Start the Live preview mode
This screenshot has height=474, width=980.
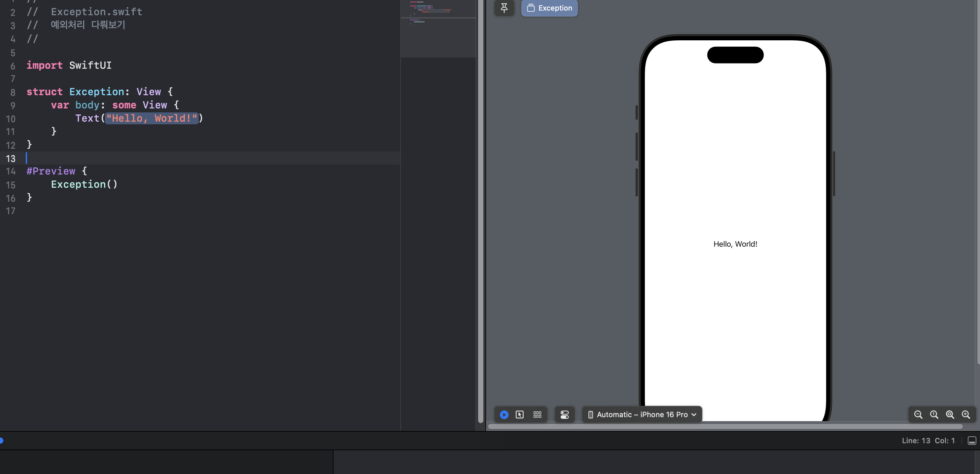(504, 415)
